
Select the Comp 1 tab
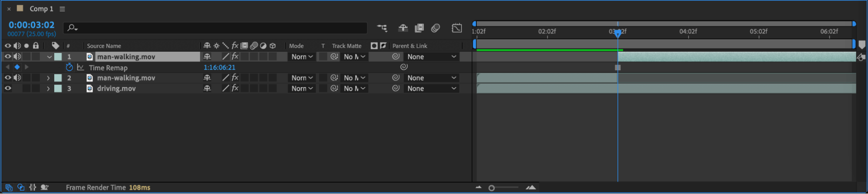coord(41,9)
